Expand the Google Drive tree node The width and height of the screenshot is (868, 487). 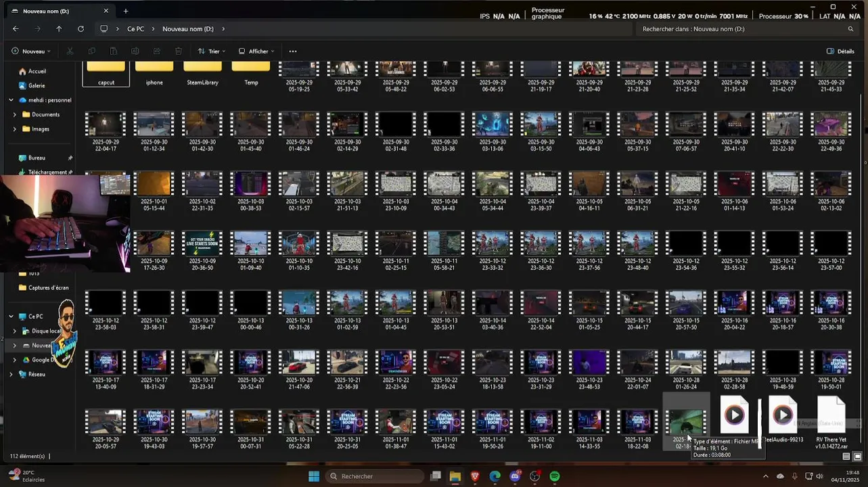[15, 360]
